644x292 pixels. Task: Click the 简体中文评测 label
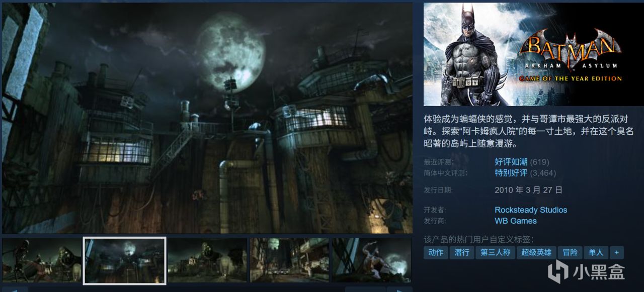[445, 173]
